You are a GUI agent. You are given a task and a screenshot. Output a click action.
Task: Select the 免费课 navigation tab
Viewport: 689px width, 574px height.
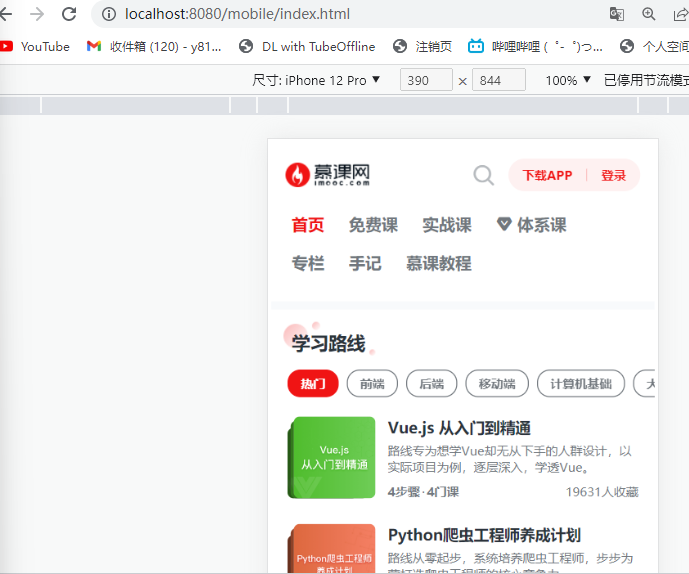(x=373, y=225)
